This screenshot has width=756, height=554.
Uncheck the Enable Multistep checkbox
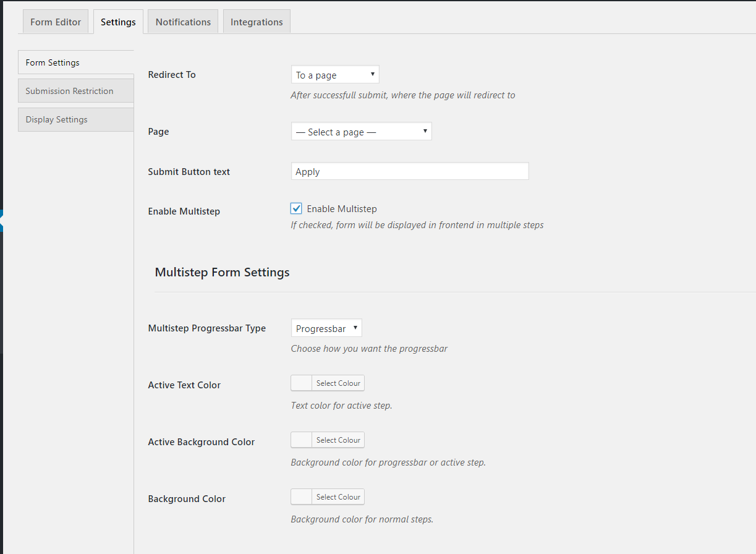coord(297,209)
